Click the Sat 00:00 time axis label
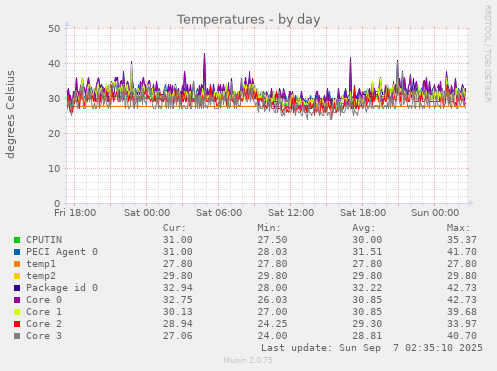 (x=147, y=213)
